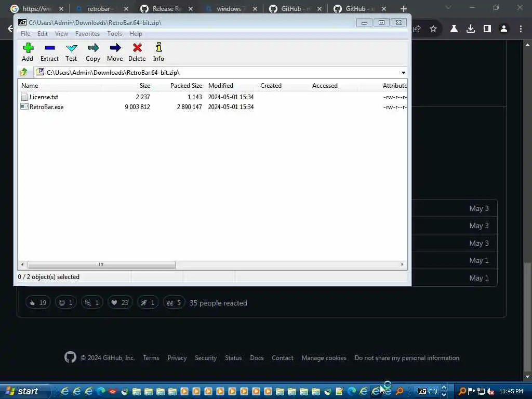Open the View menu in 7-Zip
Screen dimensions: 532x399
61,34
